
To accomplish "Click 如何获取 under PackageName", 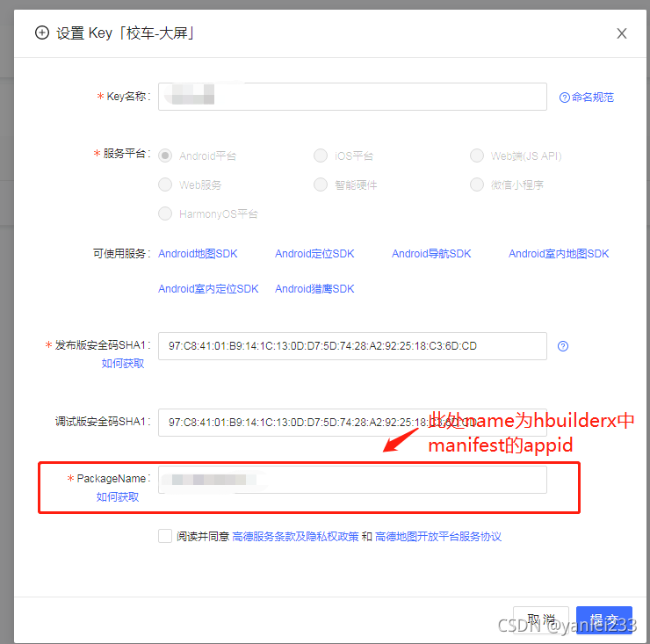I will [x=118, y=496].
